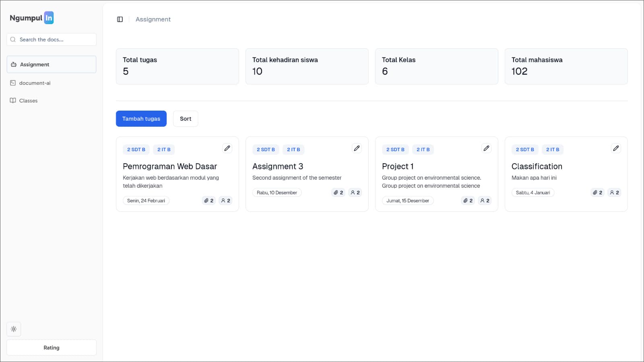Click the people badge on Pemrograman Web Dasar
The image size is (644, 362).
(225, 201)
